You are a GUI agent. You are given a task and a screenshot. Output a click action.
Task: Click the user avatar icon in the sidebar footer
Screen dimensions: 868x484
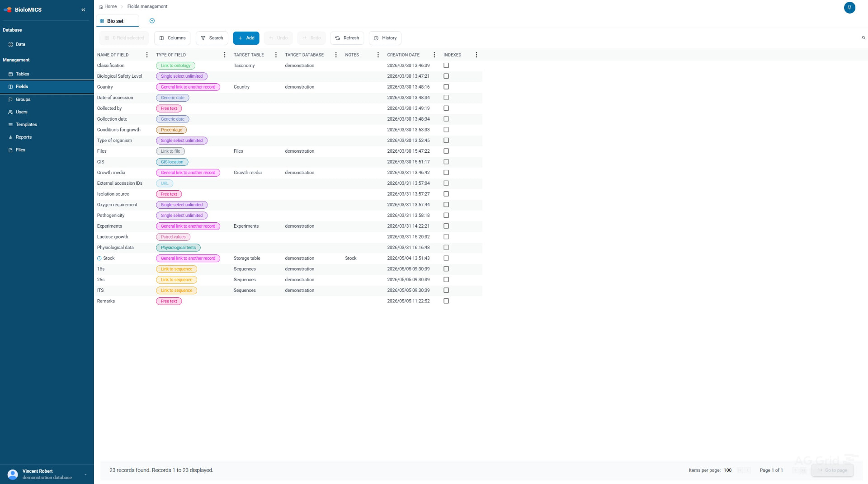[13, 474]
